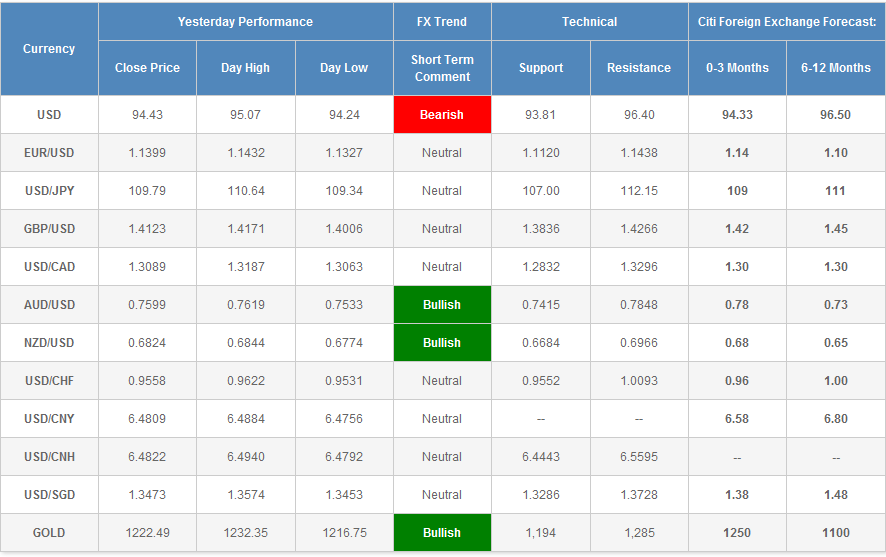Click the green Bullish cell for AUD/USD

442,305
